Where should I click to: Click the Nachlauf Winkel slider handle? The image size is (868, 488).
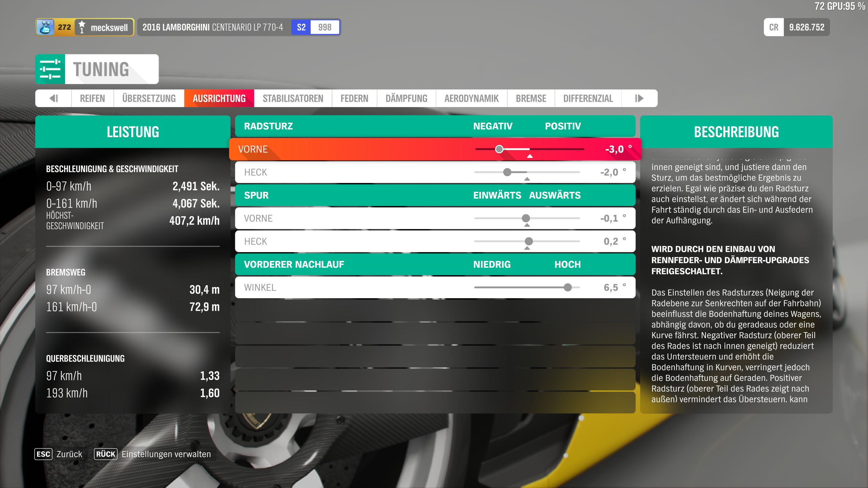click(568, 287)
